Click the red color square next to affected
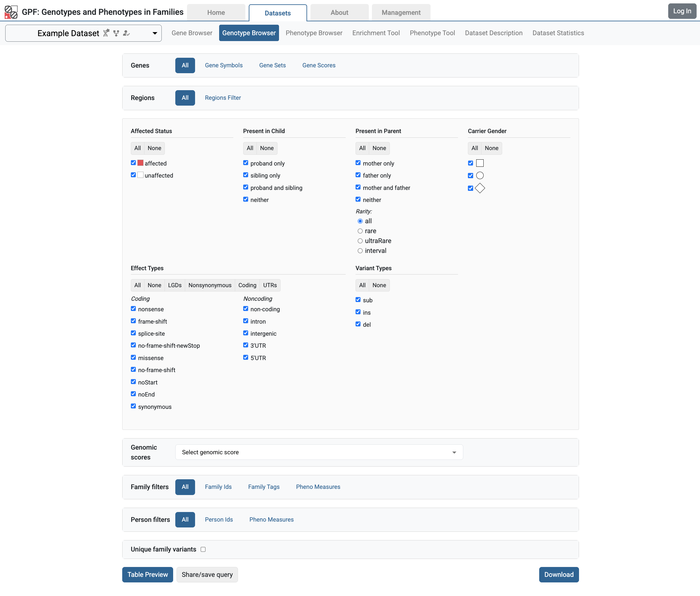Screen dimensions: 700x596 (x=140, y=162)
